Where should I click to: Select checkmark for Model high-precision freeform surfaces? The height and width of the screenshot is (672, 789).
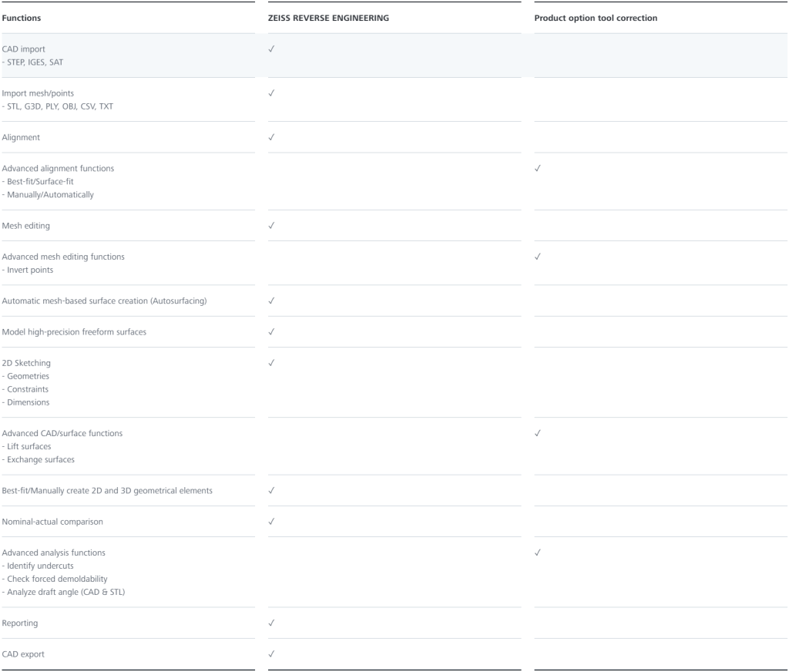[x=272, y=331]
